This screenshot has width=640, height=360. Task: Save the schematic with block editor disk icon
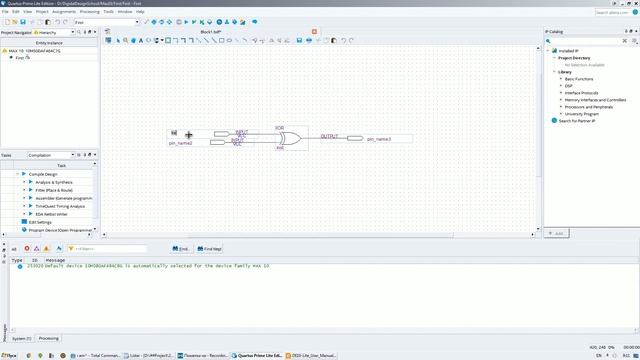coord(299,40)
